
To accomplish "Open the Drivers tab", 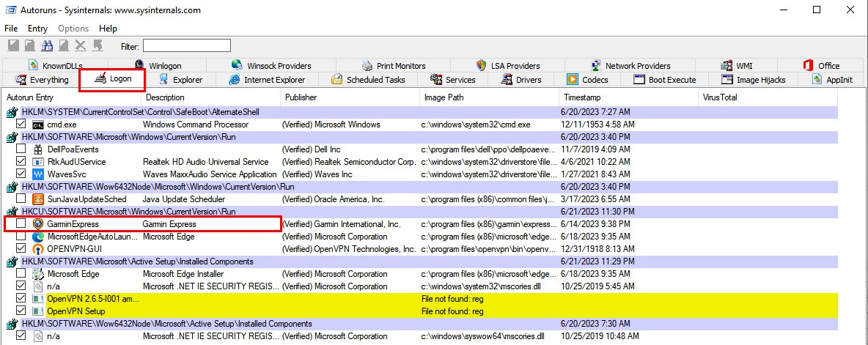I will pos(521,80).
